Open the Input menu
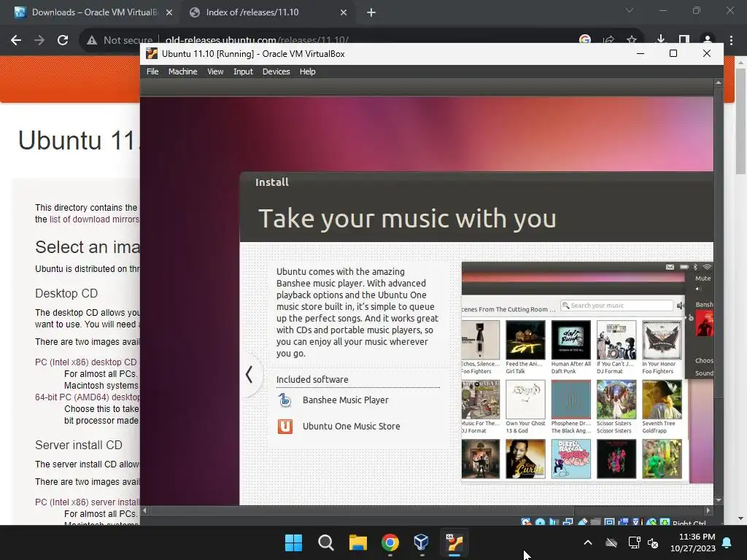 pyautogui.click(x=243, y=71)
